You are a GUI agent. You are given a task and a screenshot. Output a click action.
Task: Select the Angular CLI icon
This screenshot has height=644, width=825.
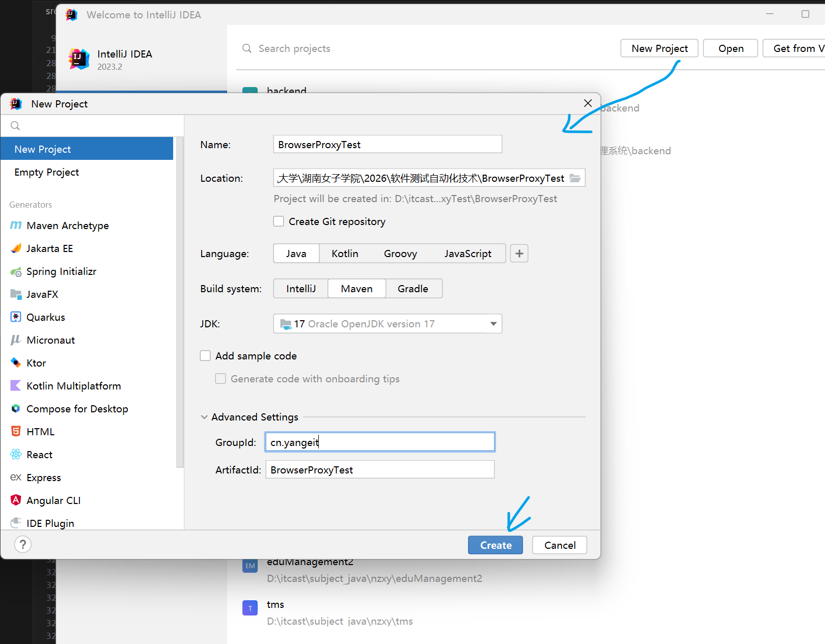[x=16, y=500]
